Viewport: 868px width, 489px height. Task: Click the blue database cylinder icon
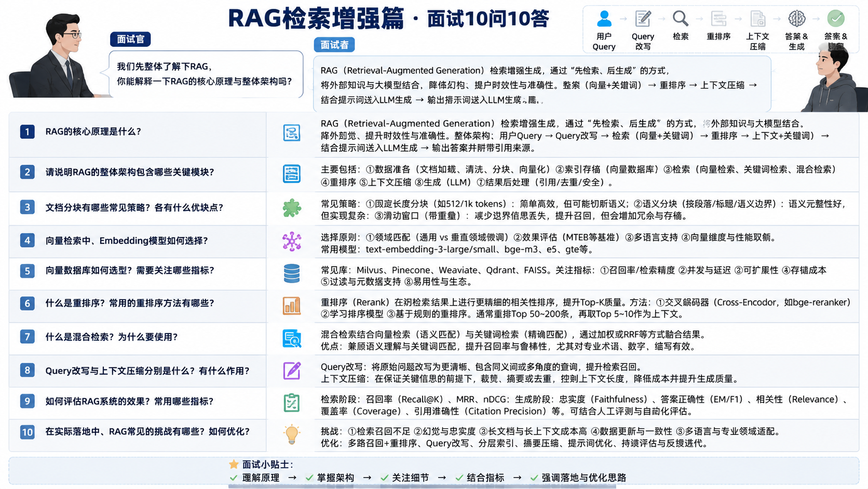click(292, 273)
